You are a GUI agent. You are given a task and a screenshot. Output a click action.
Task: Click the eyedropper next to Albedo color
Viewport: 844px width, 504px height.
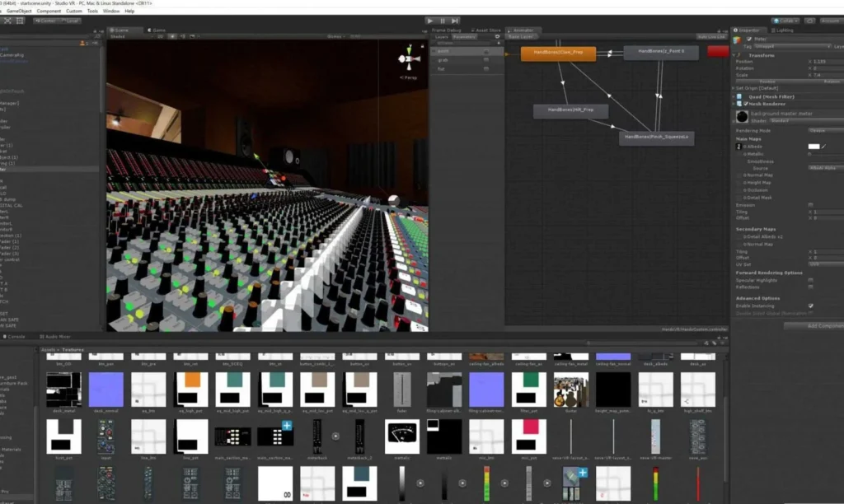click(823, 146)
